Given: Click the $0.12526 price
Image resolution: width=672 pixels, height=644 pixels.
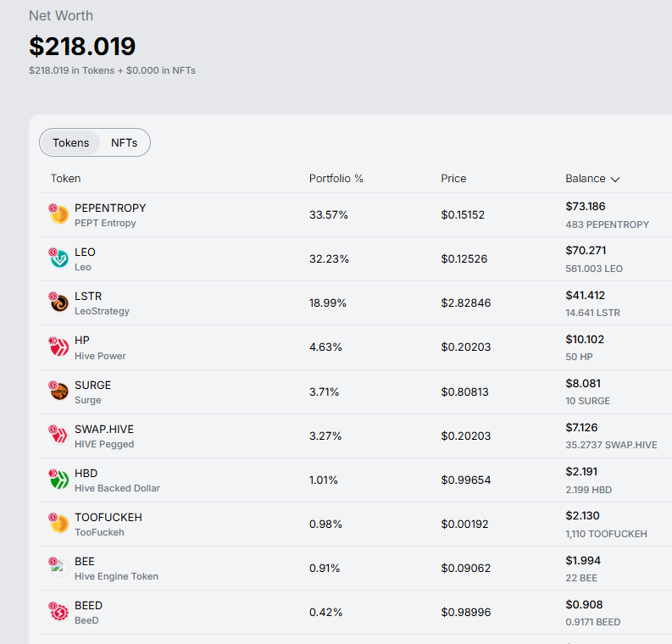Looking at the screenshot, I should pos(464,258).
